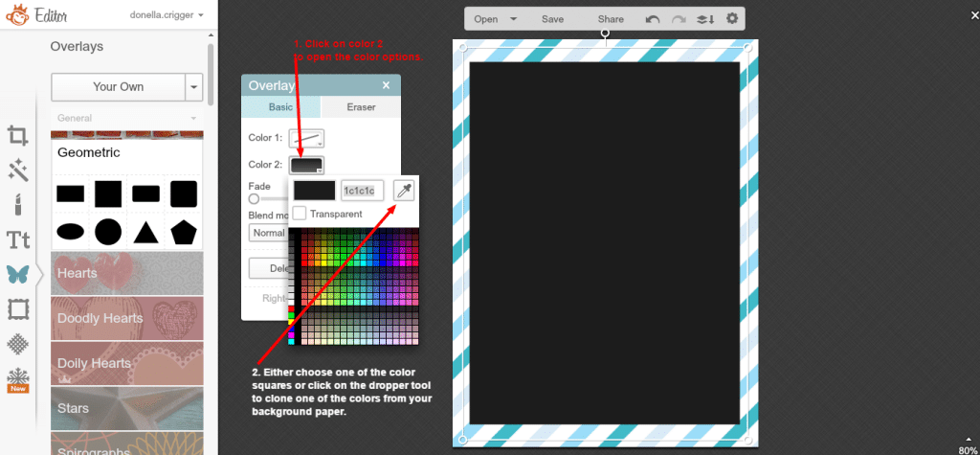Add the triangle geometric overlay
980x455 pixels.
pyautogui.click(x=145, y=231)
